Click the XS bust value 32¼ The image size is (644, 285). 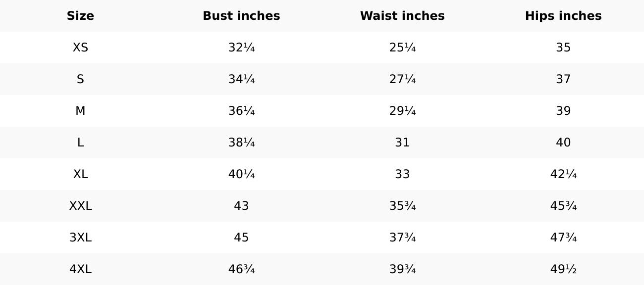(241, 47)
